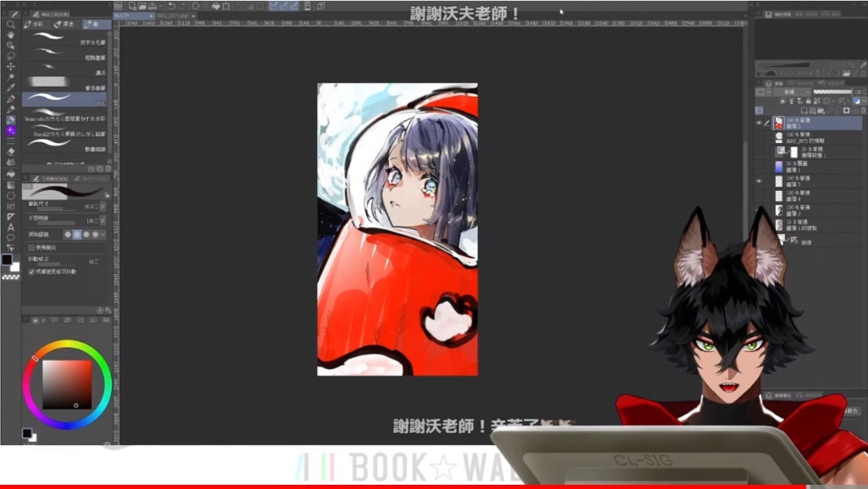868x489 pixels.
Task: Select the Fill bucket tool in left toolbar
Action: 10,173
